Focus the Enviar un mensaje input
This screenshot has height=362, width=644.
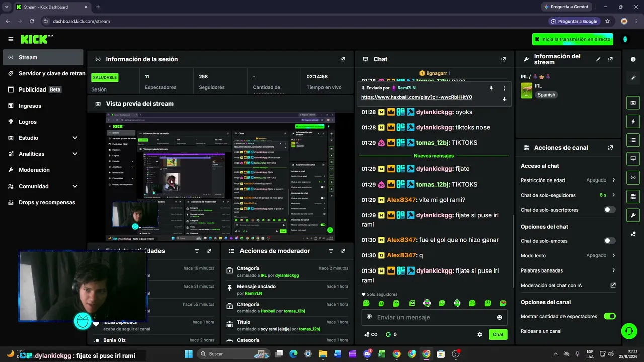tap(435, 317)
